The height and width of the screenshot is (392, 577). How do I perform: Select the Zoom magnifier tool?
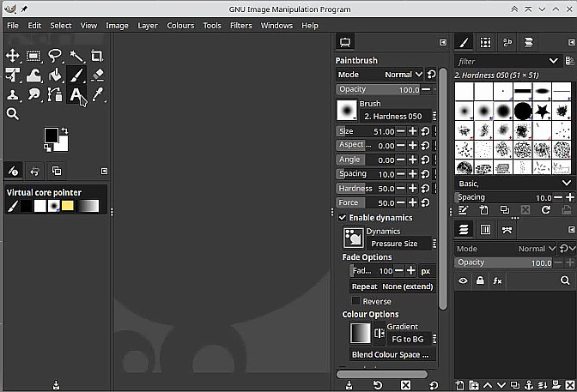click(13, 114)
